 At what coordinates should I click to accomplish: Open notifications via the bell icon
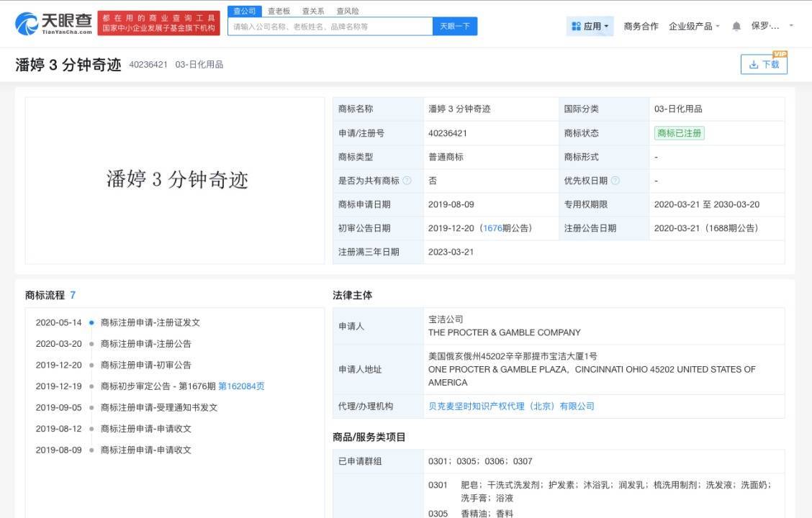[x=736, y=26]
